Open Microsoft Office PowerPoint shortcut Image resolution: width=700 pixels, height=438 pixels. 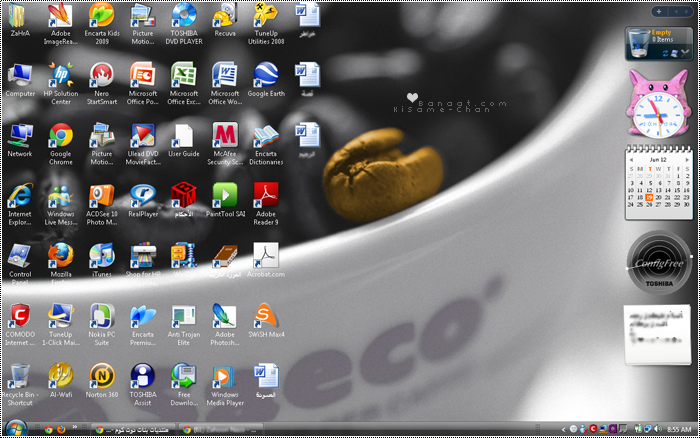[x=142, y=76]
